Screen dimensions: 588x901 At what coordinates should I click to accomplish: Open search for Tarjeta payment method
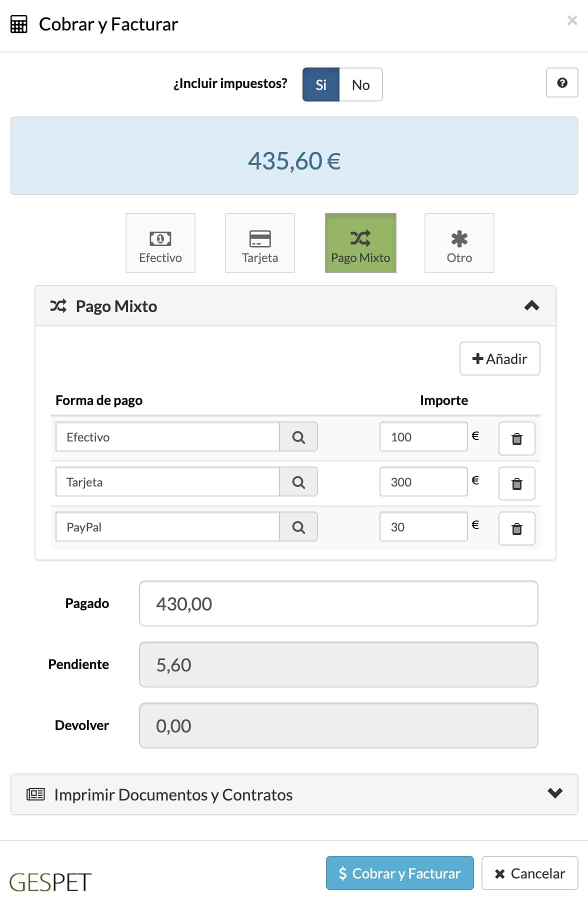click(x=298, y=482)
